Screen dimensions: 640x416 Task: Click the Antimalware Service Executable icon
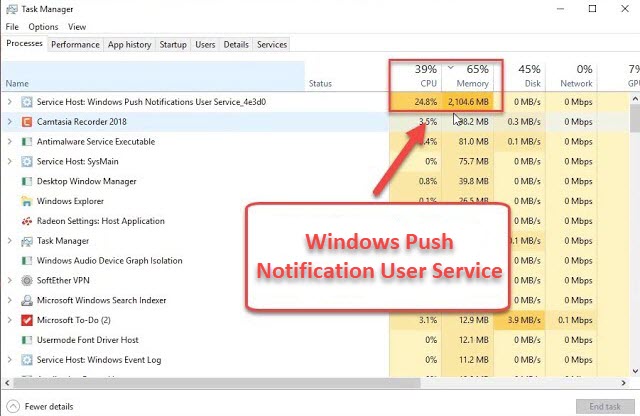(27, 142)
